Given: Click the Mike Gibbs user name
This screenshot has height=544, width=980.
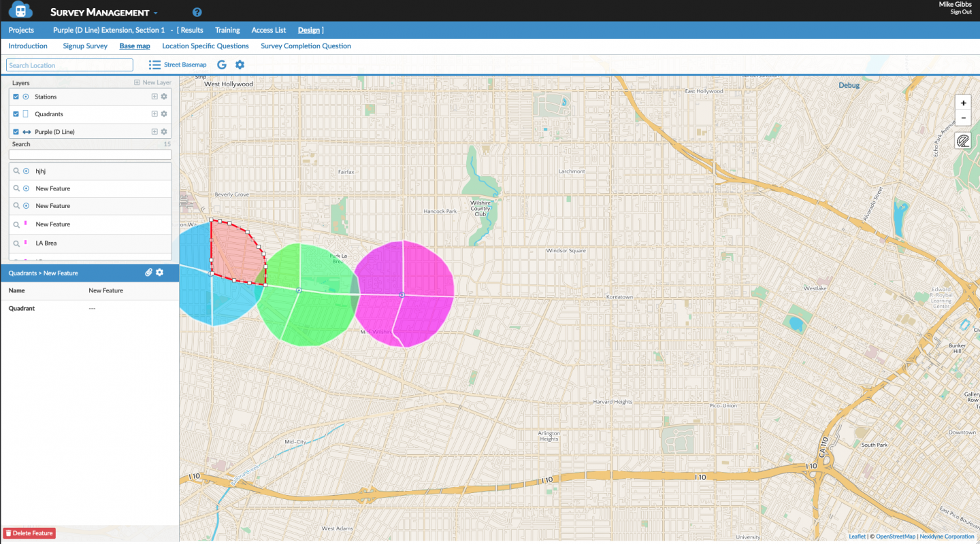Looking at the screenshot, I should [x=955, y=4].
